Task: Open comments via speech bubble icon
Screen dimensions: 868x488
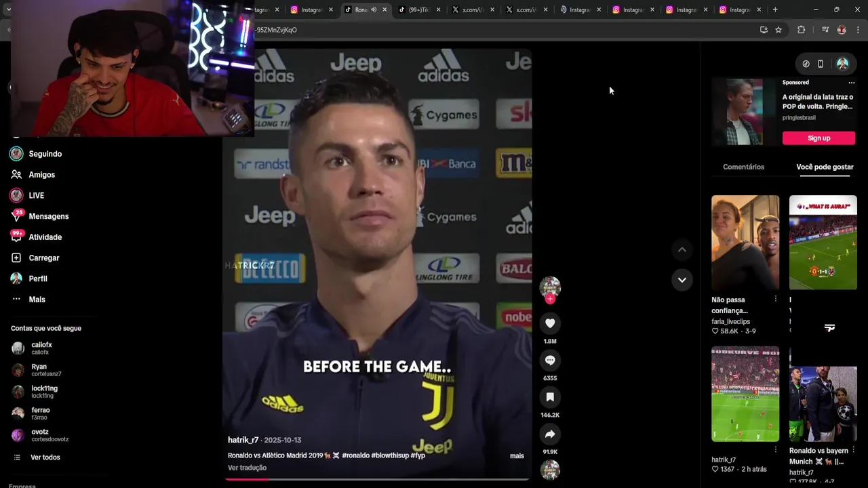Action: 550,360
